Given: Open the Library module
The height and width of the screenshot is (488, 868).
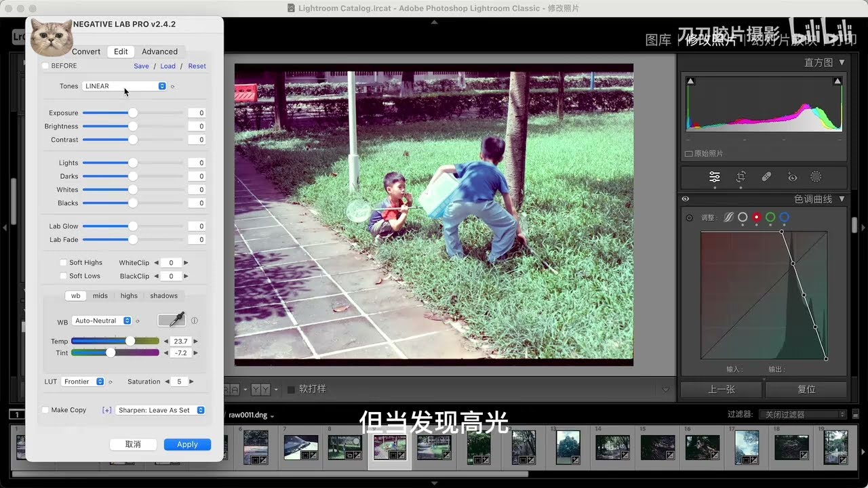Looking at the screenshot, I should 658,40.
